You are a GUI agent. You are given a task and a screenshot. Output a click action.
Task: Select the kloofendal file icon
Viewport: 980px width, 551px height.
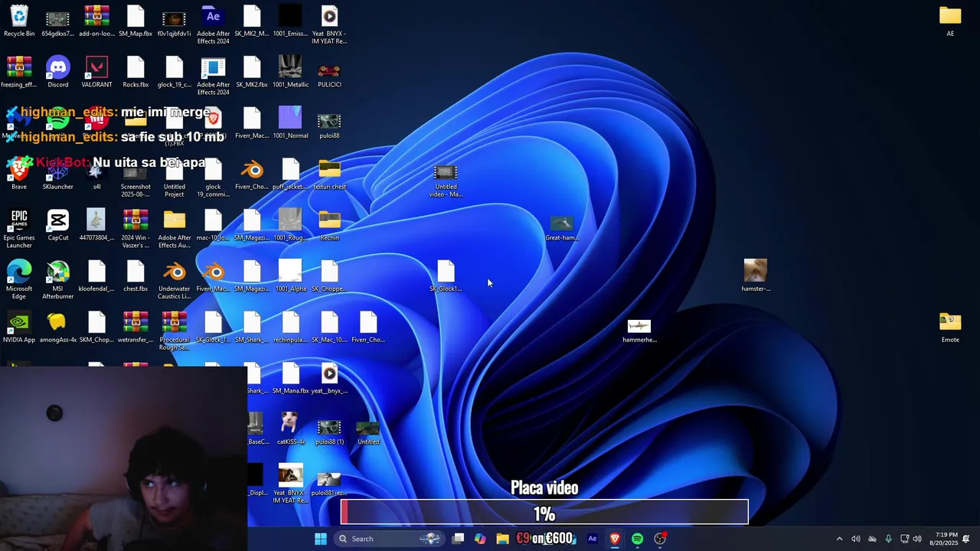(96, 277)
